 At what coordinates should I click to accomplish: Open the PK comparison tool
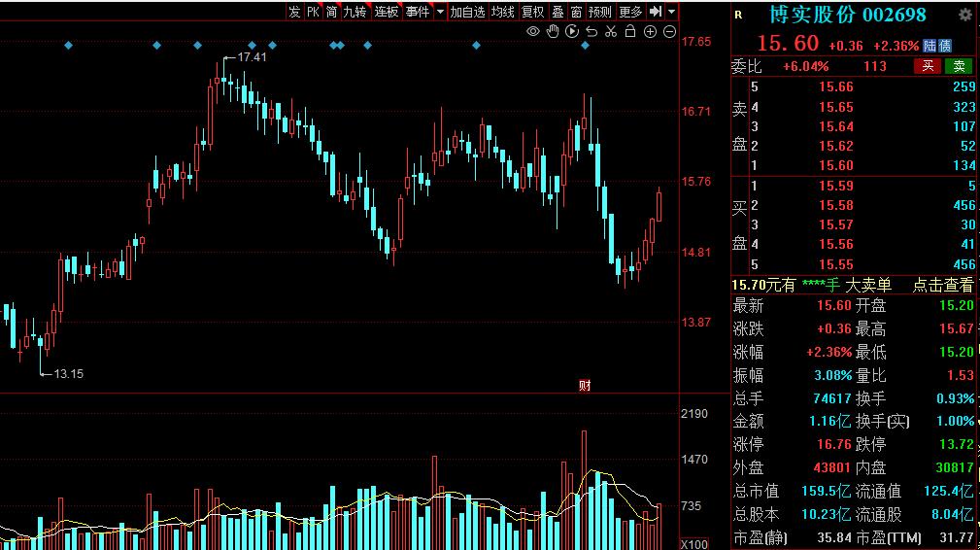[313, 12]
